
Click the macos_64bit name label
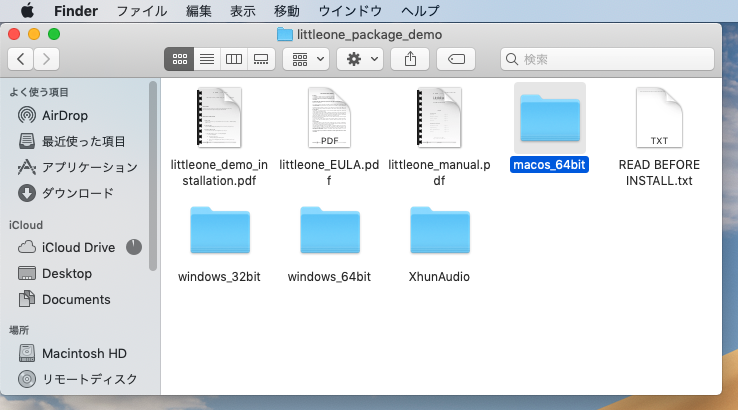pyautogui.click(x=549, y=165)
